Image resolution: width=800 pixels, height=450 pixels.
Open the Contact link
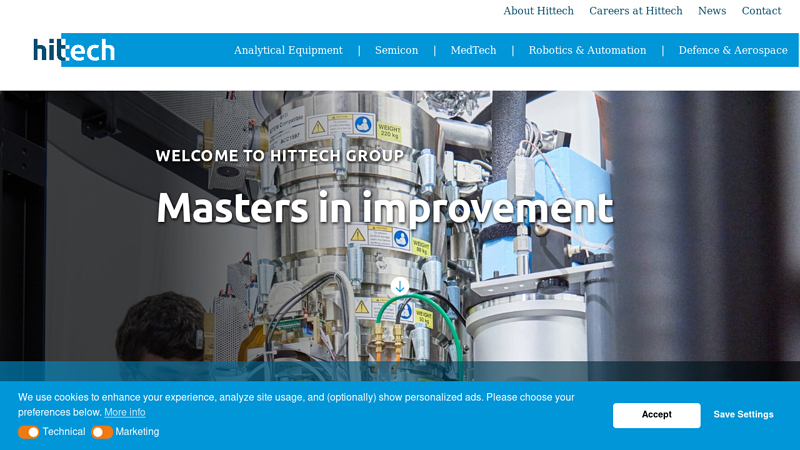click(761, 11)
